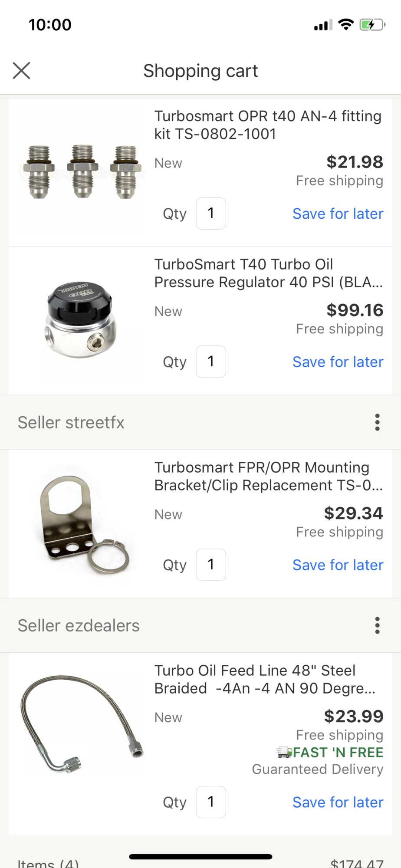401x868 pixels.
Task: Open Turbo Oil Feed Line 48" listing title
Action: tap(265, 679)
